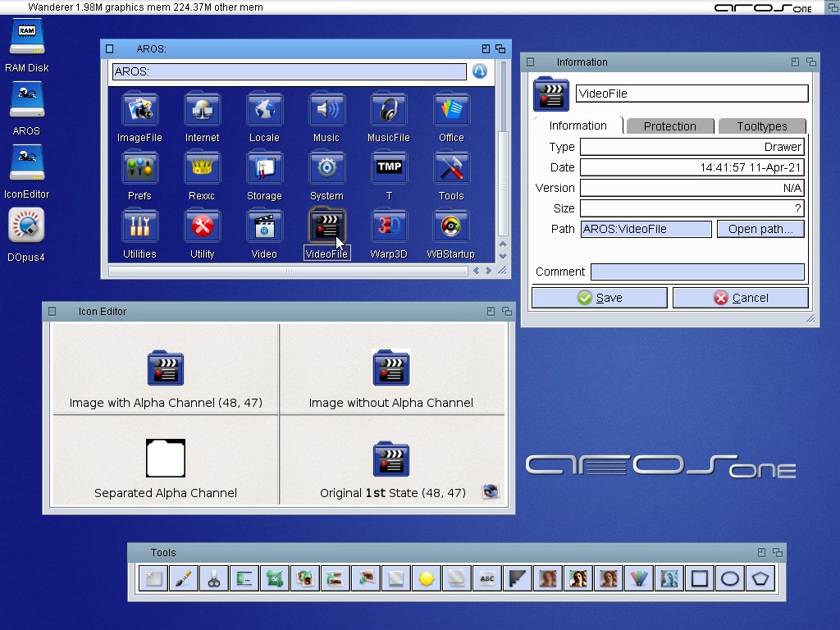Click the RAM Disk desktop icon
Viewport: 840px width, 630px height.
tap(27, 39)
